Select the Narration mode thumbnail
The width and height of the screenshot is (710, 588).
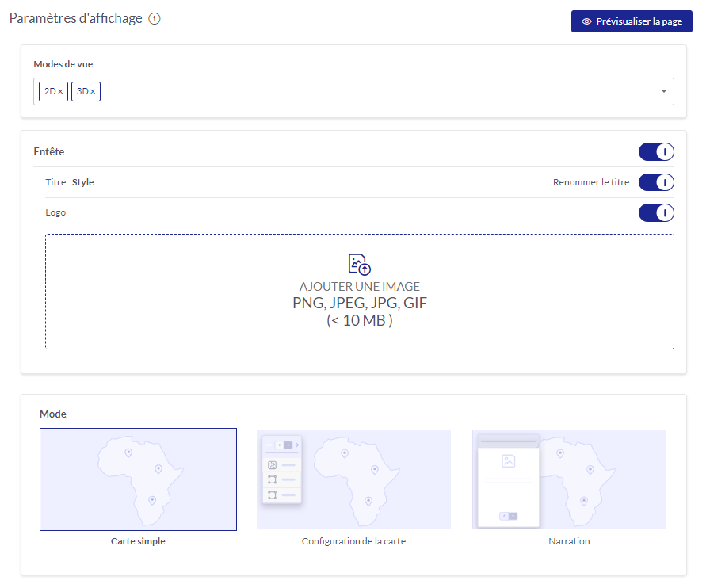tap(569, 479)
